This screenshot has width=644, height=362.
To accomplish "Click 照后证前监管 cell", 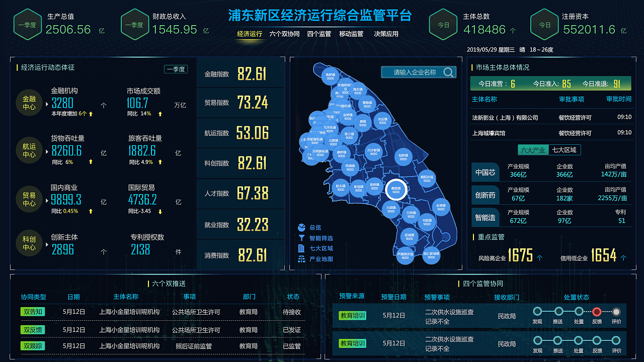I will (x=194, y=346).
